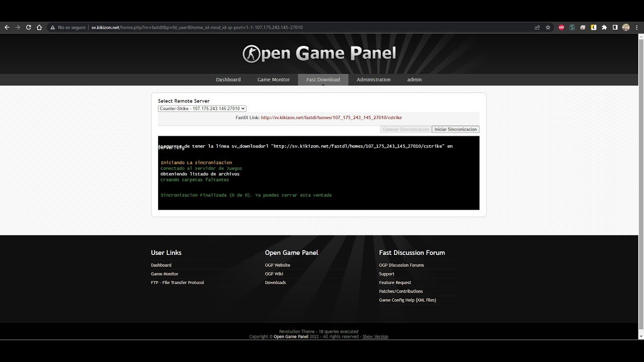Open the Support footer link
Image resolution: width=644 pixels, height=362 pixels.
(x=386, y=274)
